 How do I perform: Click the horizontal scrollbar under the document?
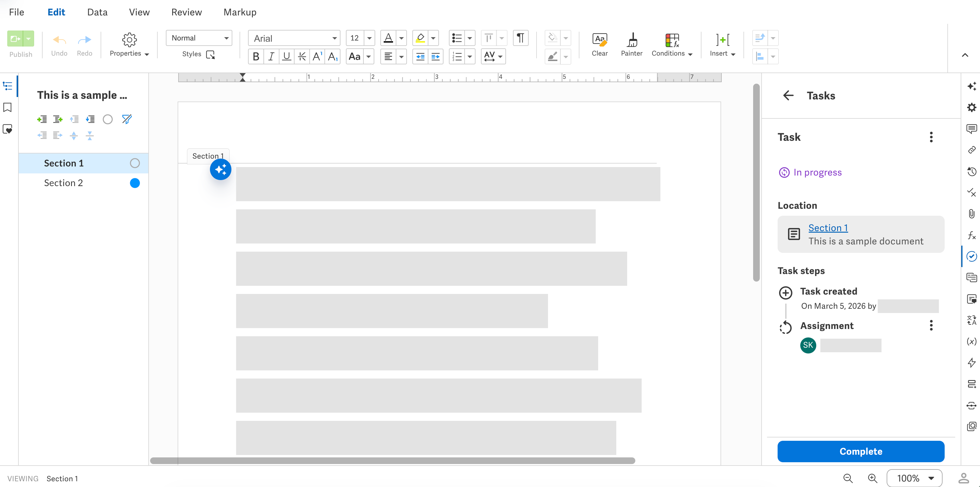coord(393,461)
